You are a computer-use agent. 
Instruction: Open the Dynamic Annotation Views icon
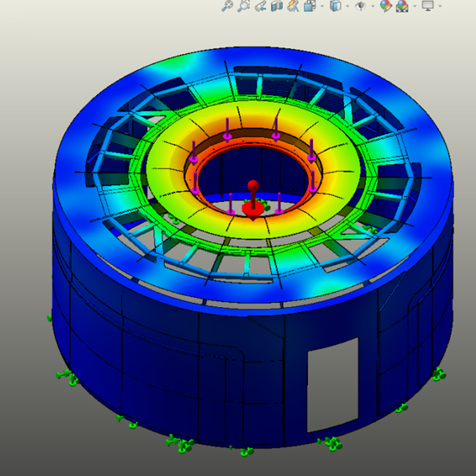(293, 6)
